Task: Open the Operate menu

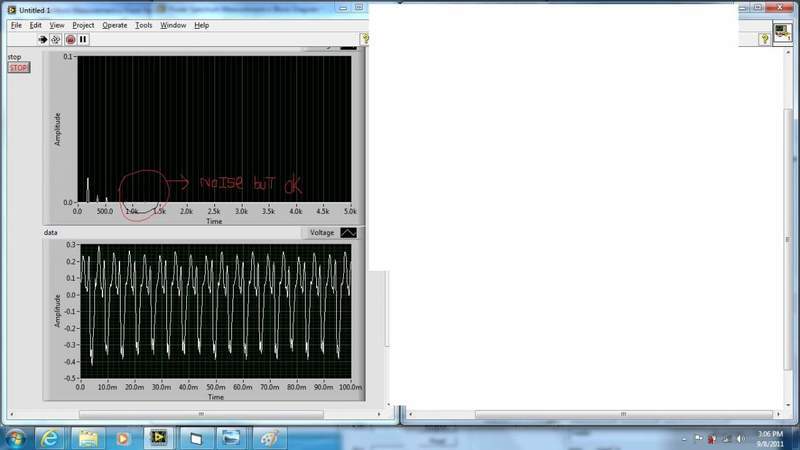Action: click(114, 24)
